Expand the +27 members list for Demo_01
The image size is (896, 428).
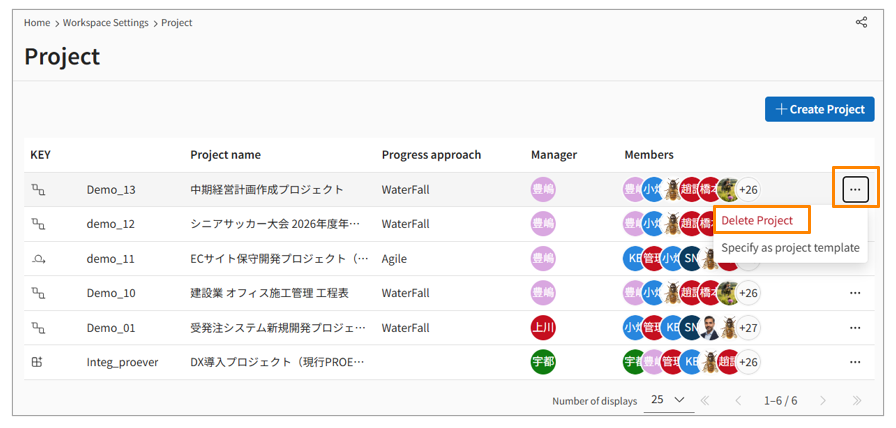point(748,327)
